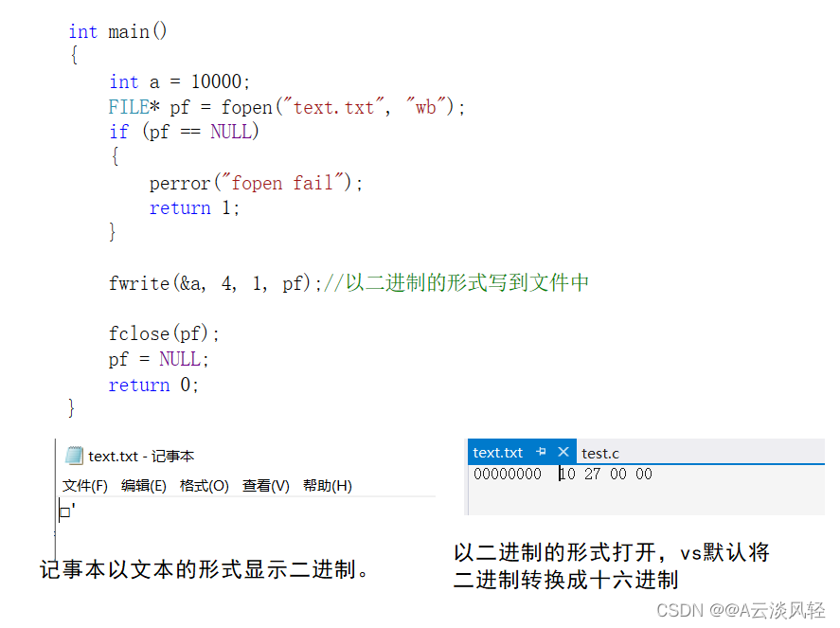The height and width of the screenshot is (628, 840).
Task: Toggle the pin icon on text.txt tab
Action: (539, 452)
